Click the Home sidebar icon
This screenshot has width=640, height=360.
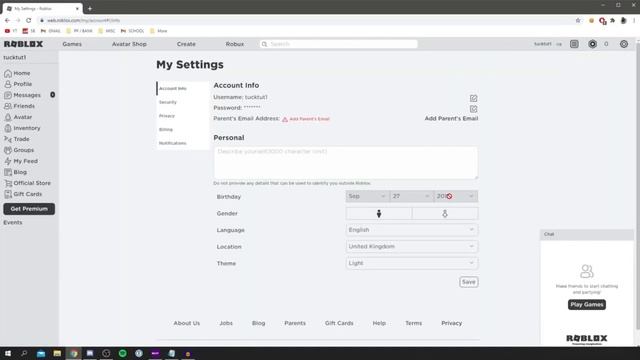[x=8, y=73]
